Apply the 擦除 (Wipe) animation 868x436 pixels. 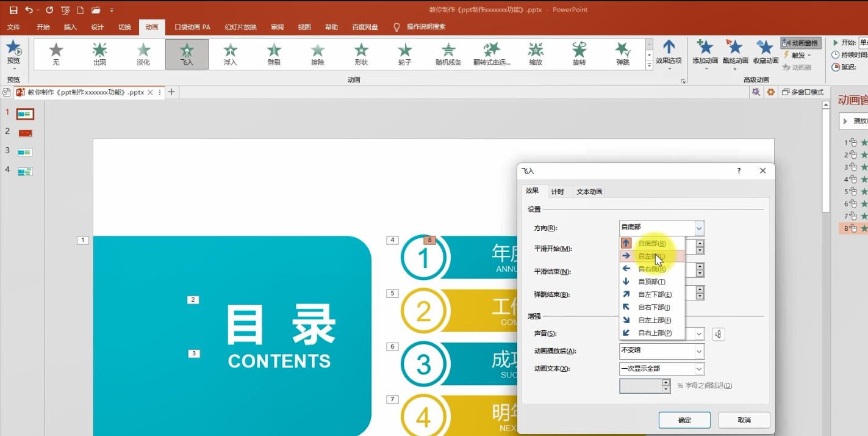click(318, 54)
